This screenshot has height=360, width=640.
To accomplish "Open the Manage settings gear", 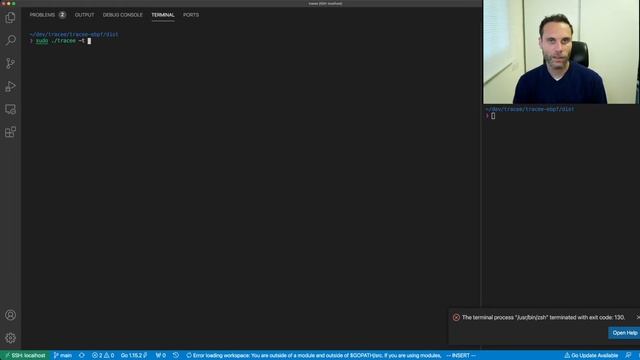I will tap(11, 338).
